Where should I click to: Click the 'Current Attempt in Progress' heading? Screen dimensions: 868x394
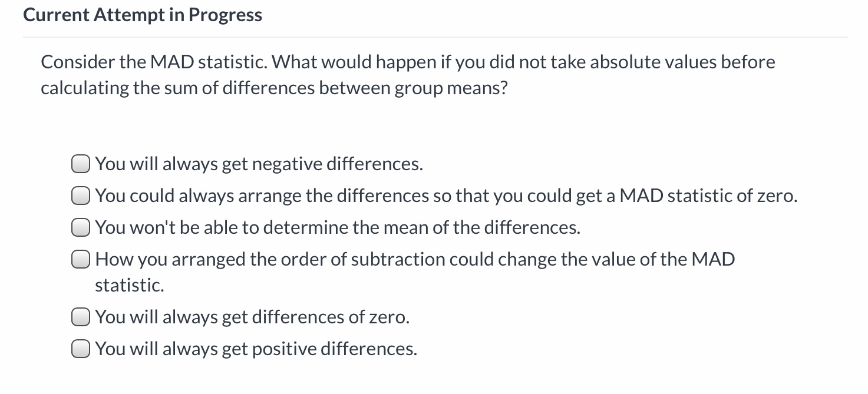coord(142,15)
